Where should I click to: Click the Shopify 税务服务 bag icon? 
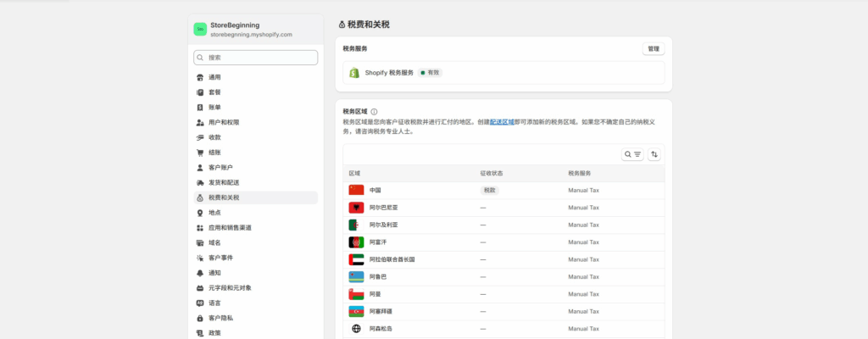[355, 73]
